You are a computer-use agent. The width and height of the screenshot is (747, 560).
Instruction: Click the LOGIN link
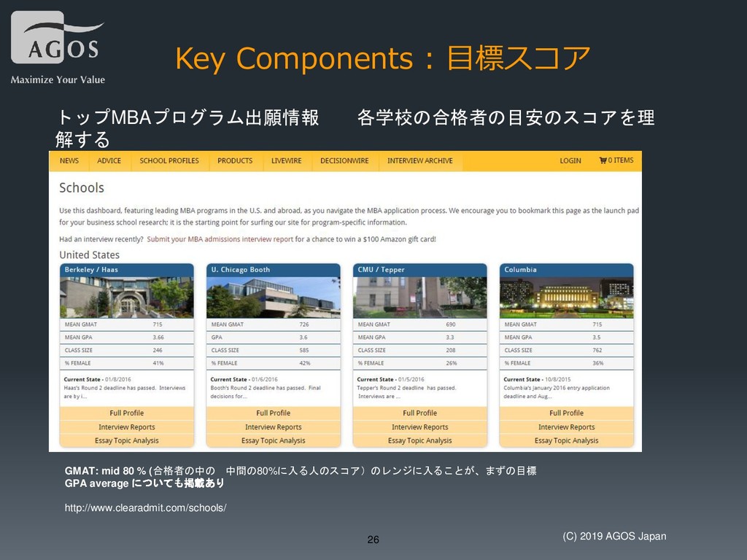click(570, 161)
